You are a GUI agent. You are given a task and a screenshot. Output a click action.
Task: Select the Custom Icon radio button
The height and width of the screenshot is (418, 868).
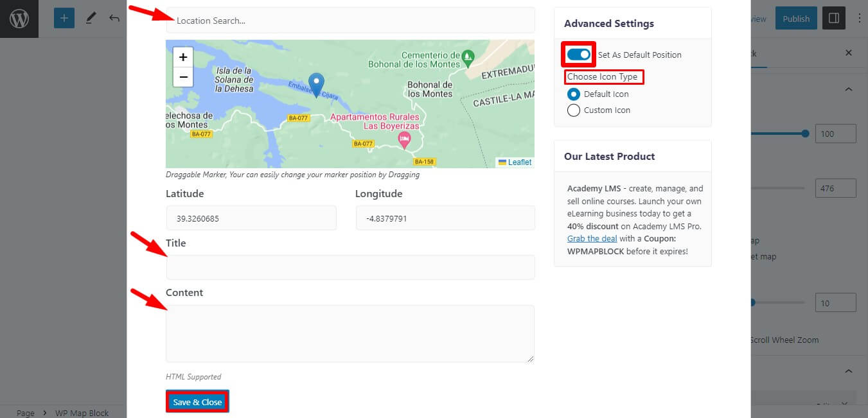pos(573,110)
